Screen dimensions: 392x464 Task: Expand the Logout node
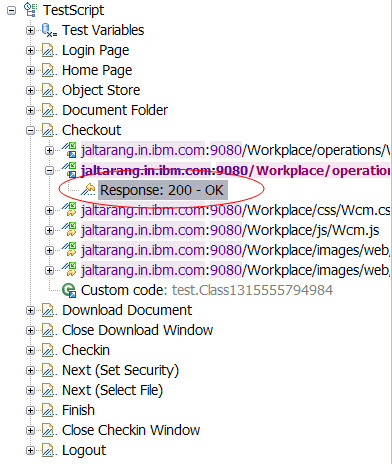30,450
